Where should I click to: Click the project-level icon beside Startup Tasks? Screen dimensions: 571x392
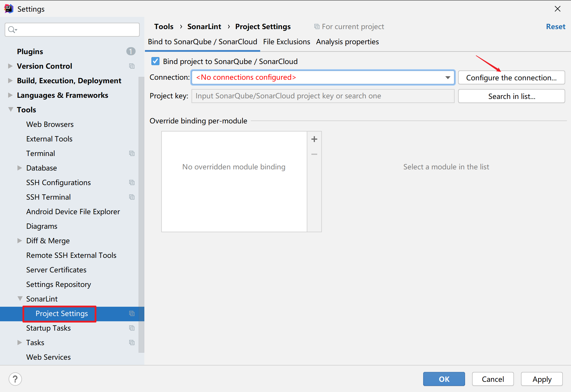coord(132,328)
